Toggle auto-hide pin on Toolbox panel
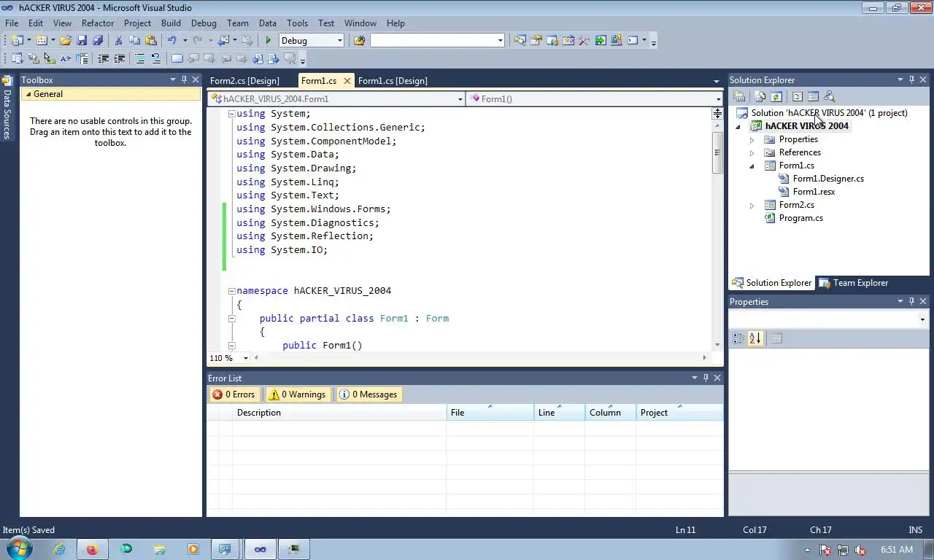 pyautogui.click(x=185, y=79)
